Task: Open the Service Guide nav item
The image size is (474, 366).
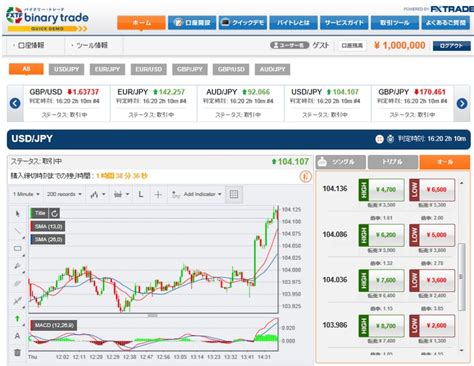Action: pyautogui.click(x=344, y=22)
